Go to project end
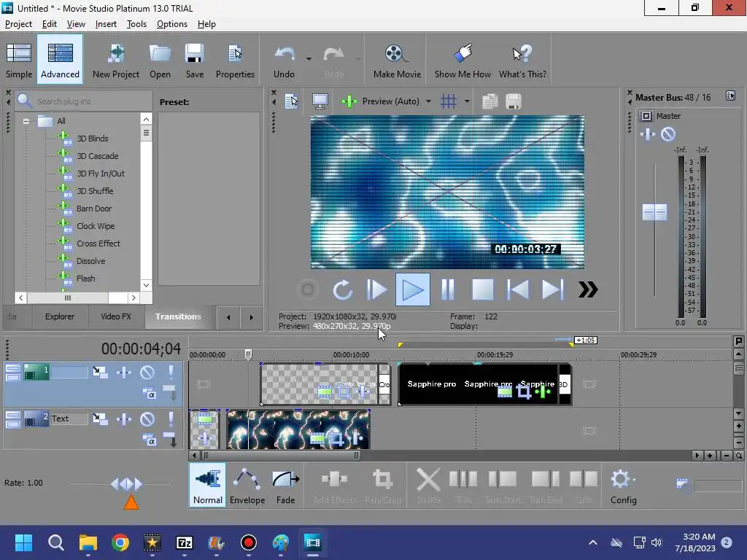This screenshot has height=560, width=747. pos(553,289)
